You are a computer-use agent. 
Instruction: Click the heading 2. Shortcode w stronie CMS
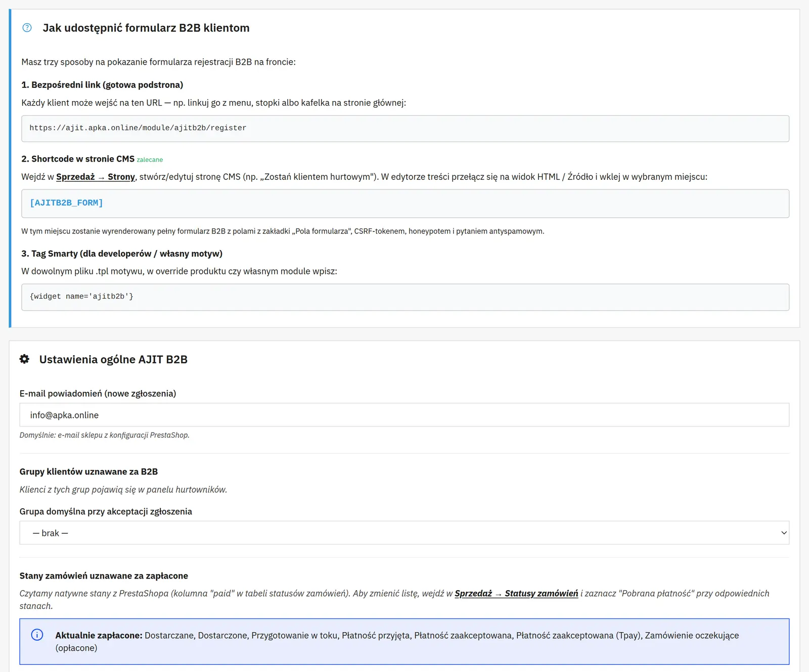click(78, 159)
